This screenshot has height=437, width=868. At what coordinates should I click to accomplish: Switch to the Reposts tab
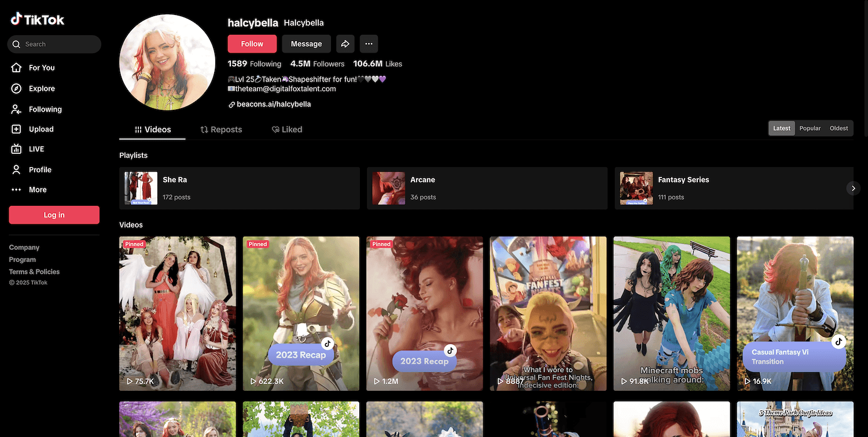click(x=221, y=129)
